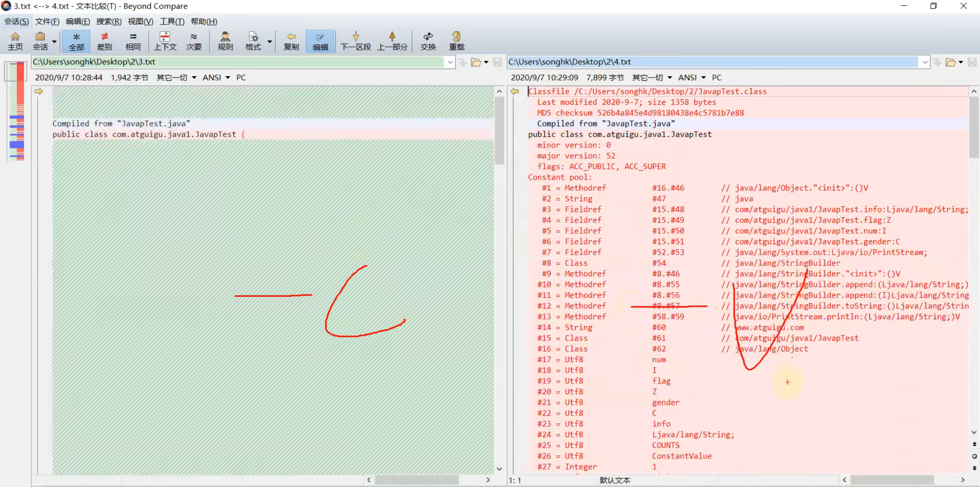Click the left pane vertical scrollbar thumb

click(499, 131)
